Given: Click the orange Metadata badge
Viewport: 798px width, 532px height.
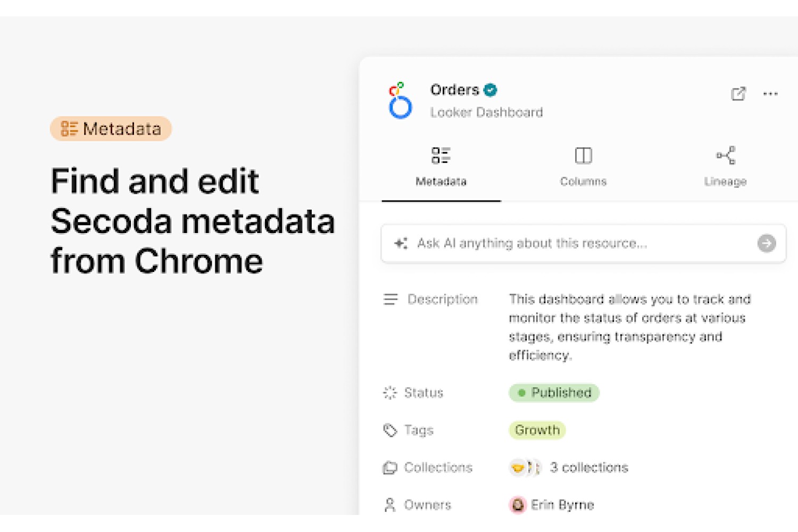Looking at the screenshot, I should (111, 129).
